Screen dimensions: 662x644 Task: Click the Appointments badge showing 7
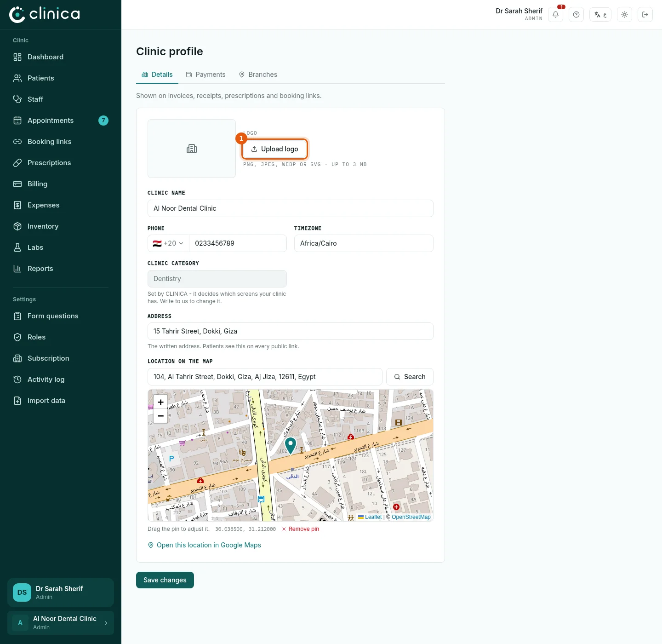103,121
